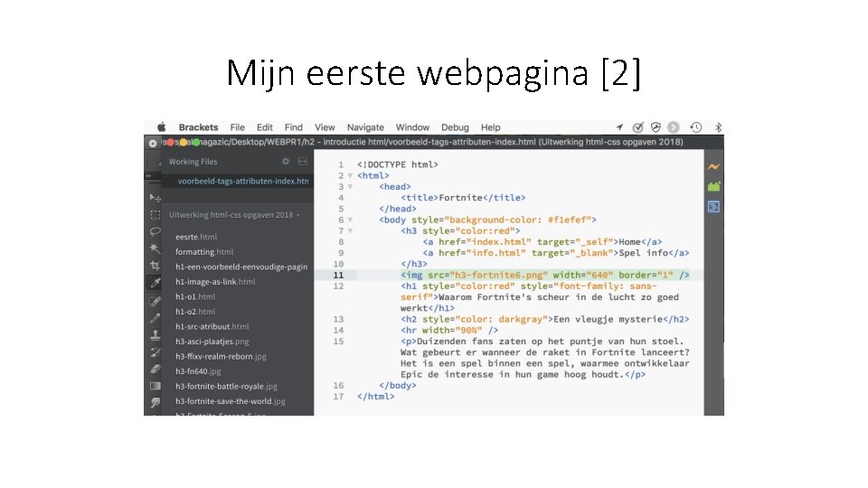Select the Brush tool

(155, 318)
